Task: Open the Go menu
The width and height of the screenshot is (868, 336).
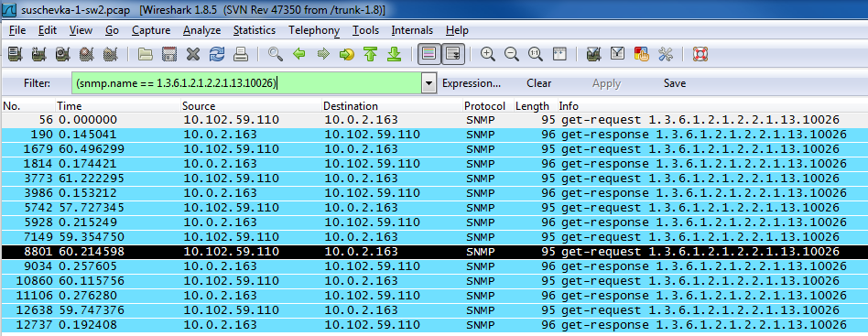Action: click(x=112, y=30)
